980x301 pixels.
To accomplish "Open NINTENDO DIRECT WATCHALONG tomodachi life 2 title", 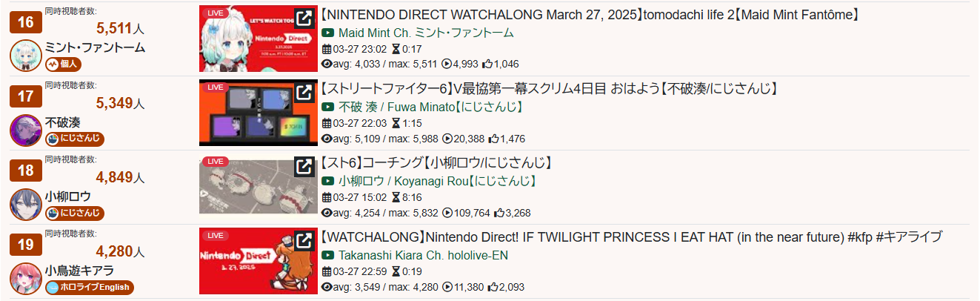I will click(589, 15).
